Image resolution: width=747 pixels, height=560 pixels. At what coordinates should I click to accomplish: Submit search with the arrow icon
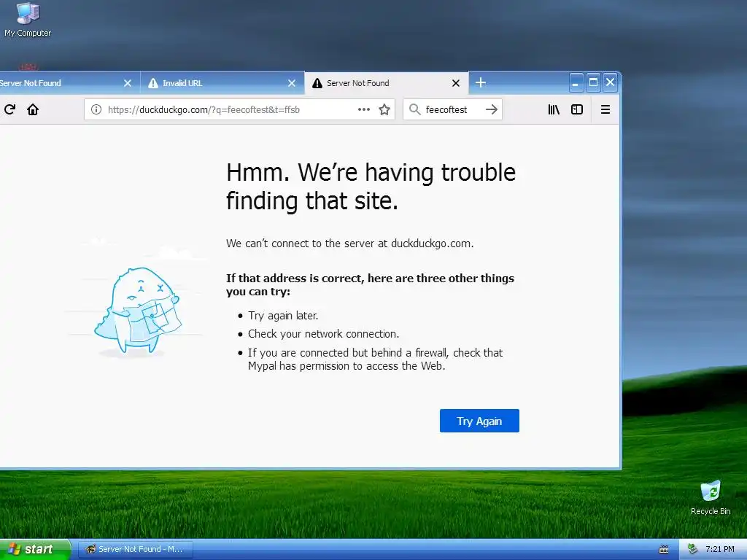[x=491, y=109]
